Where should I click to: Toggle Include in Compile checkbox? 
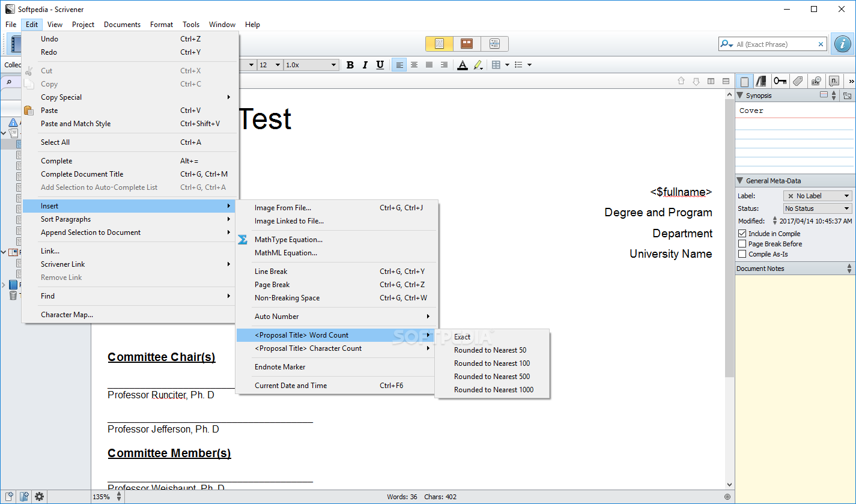pos(742,234)
